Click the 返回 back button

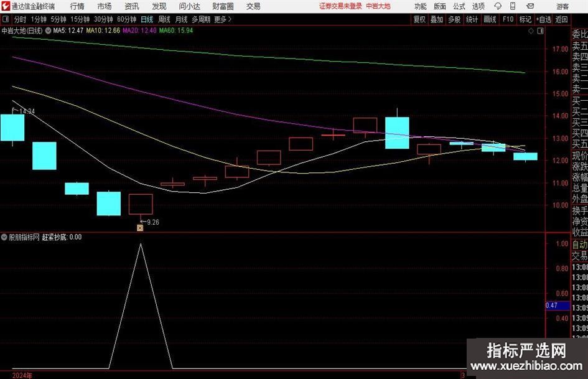(561, 19)
